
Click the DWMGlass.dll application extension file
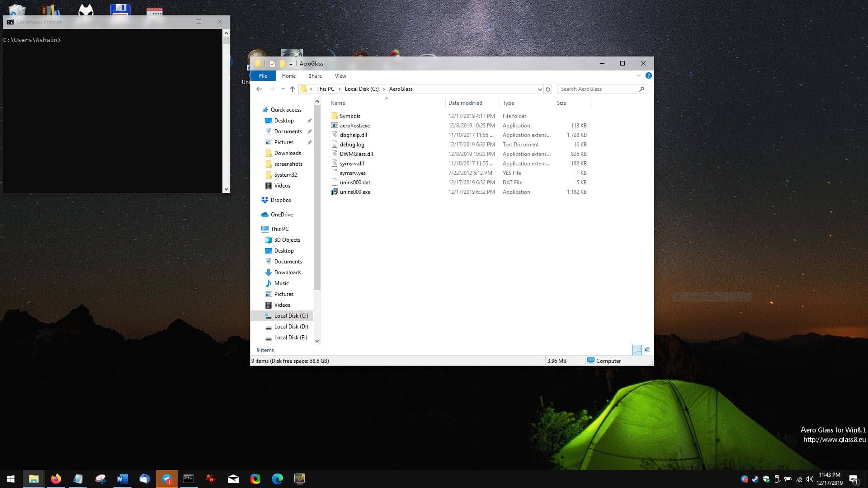pos(356,154)
